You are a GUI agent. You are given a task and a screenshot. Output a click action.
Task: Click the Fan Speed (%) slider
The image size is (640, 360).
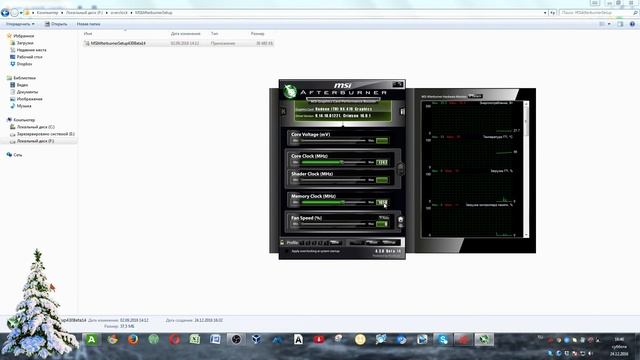tap(333, 224)
